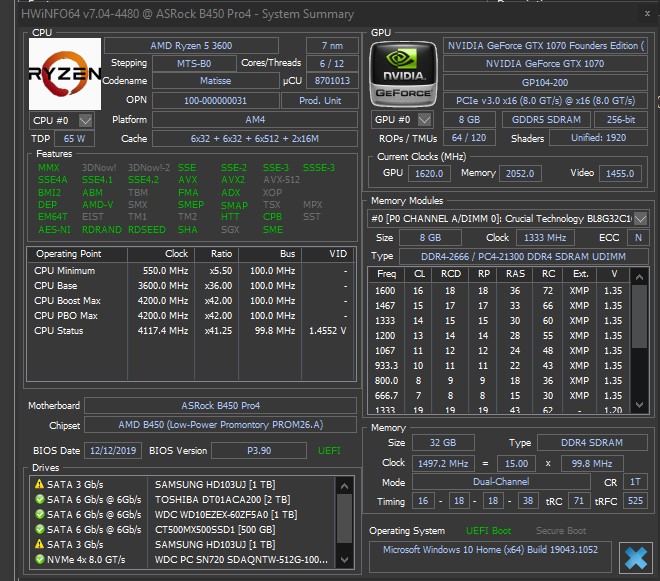Click the AM4 platform field

point(255,120)
